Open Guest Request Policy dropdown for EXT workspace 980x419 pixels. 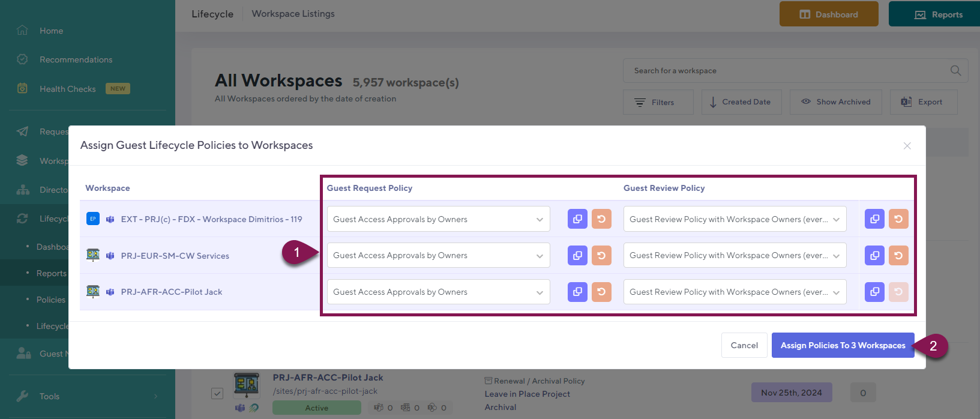tap(438, 219)
